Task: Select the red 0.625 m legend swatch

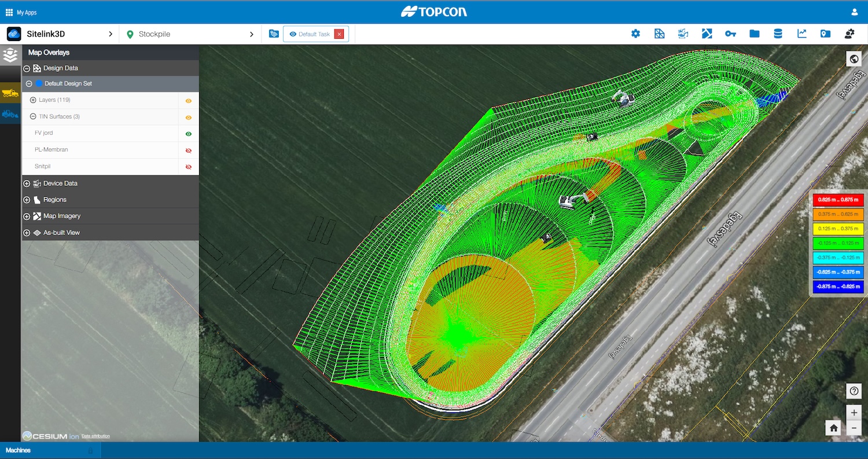Action: point(837,199)
